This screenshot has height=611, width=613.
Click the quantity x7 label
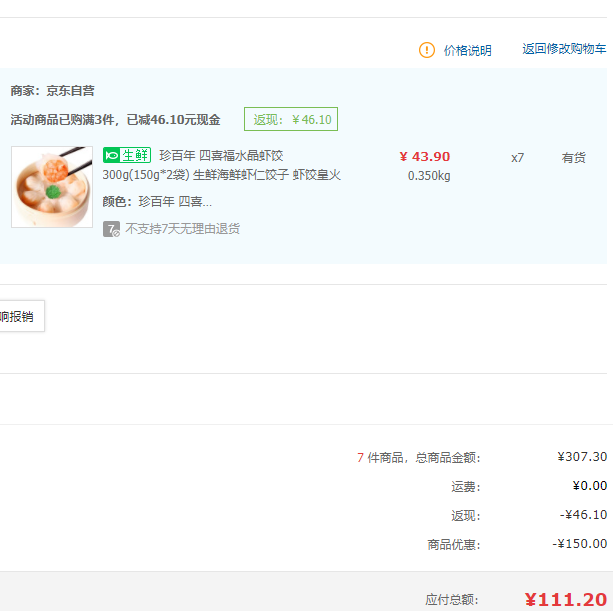[x=517, y=158]
